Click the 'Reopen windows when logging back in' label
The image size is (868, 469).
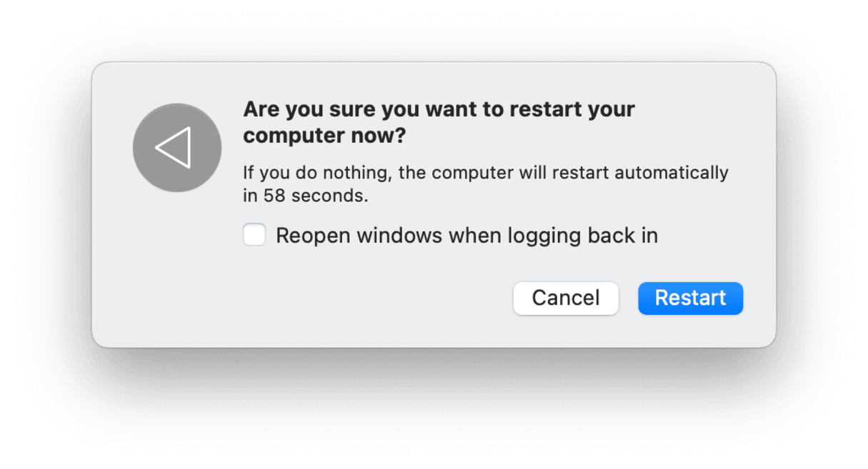tap(464, 235)
